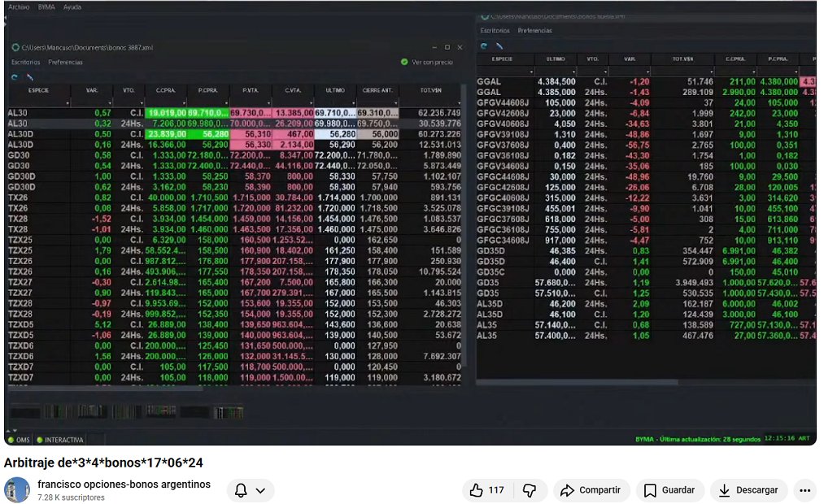Select the pen edit icon in left panel
Image resolution: width=824 pixels, height=504 pixels.
click(30, 76)
